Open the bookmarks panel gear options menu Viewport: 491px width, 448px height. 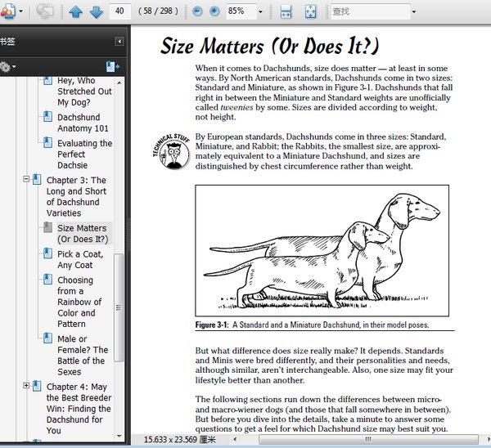(x=7, y=66)
